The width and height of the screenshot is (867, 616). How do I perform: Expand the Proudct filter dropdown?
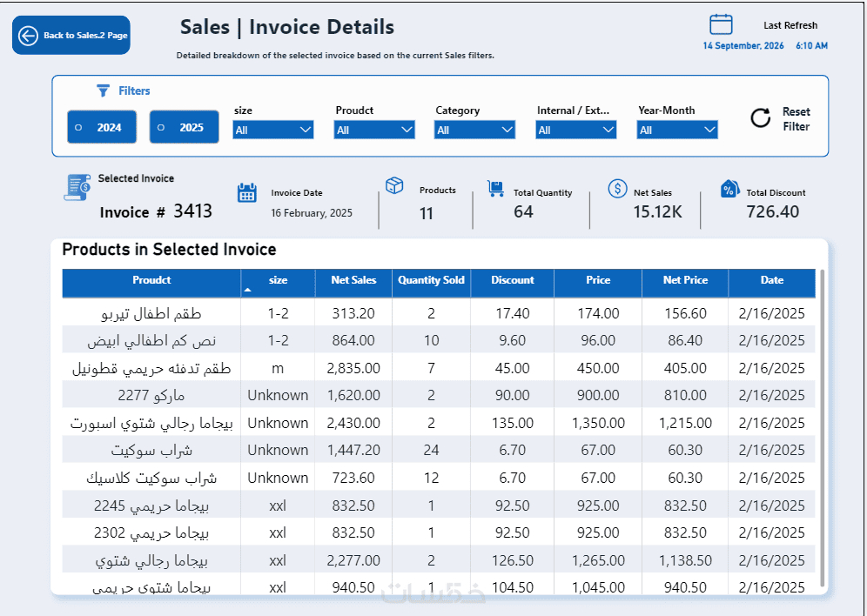[x=374, y=130]
